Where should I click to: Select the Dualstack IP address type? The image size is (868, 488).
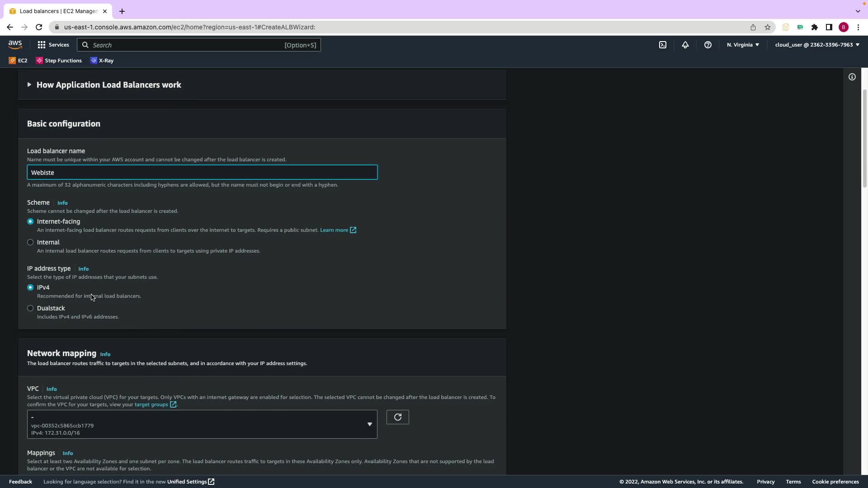[30, 308]
